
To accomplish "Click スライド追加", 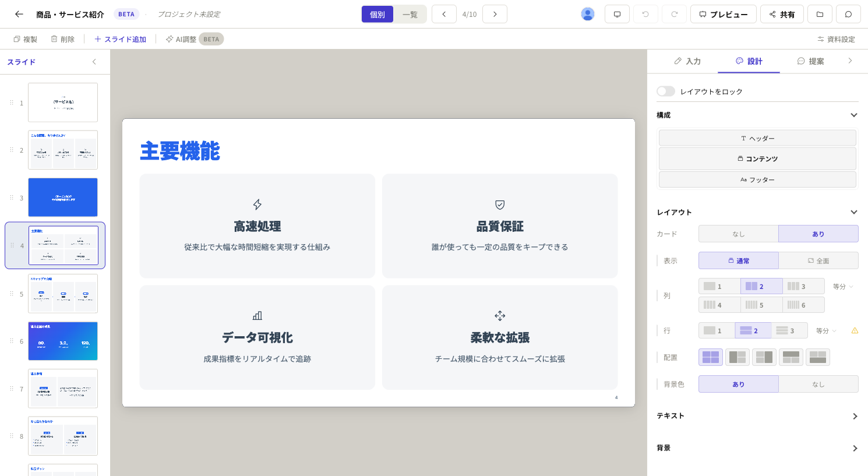I will click(121, 39).
